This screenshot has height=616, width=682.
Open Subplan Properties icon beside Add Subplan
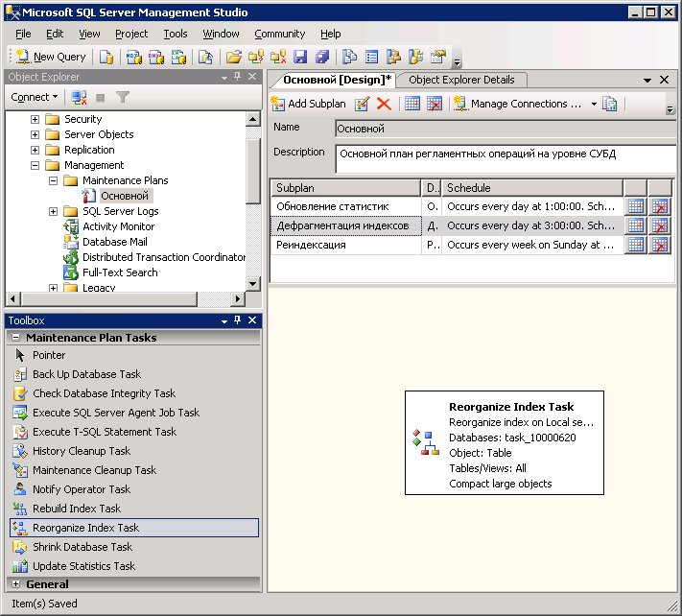tap(363, 104)
